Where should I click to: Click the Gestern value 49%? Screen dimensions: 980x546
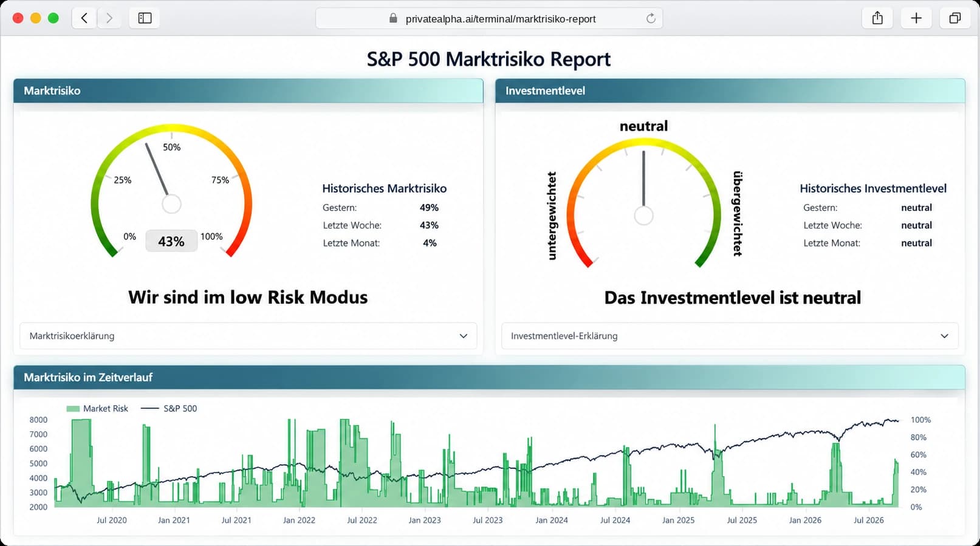[429, 208]
